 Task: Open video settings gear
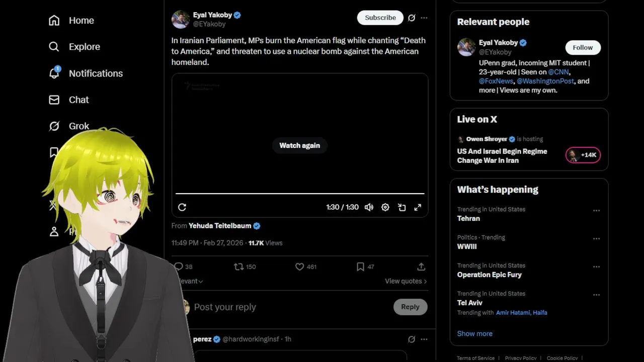coord(385,207)
